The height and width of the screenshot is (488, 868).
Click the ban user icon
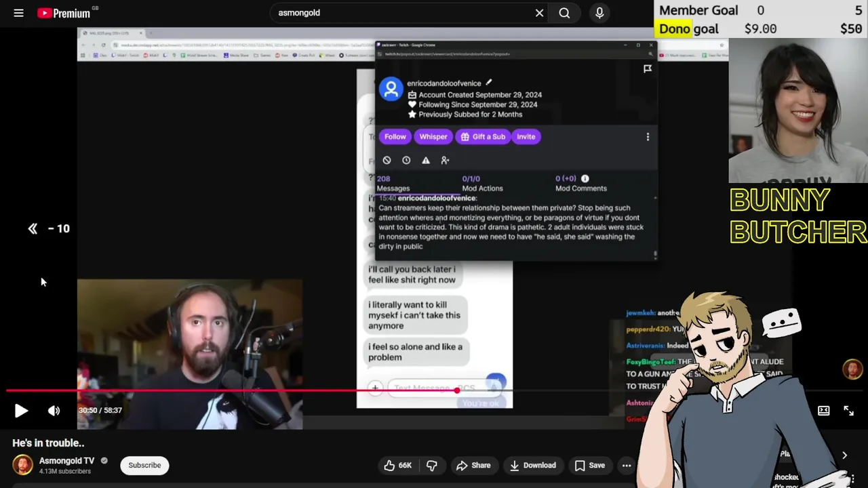[387, 160]
